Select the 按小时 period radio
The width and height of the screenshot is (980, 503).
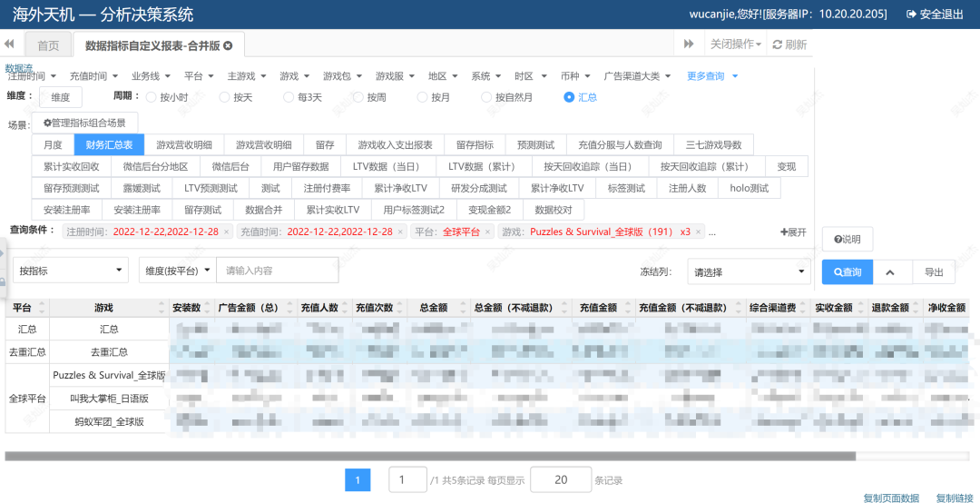(151, 97)
